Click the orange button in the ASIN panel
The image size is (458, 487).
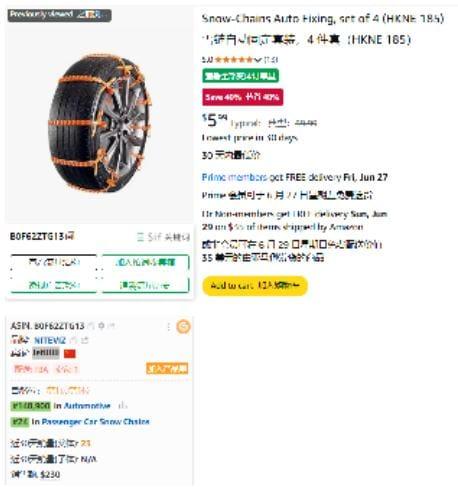click(x=167, y=368)
